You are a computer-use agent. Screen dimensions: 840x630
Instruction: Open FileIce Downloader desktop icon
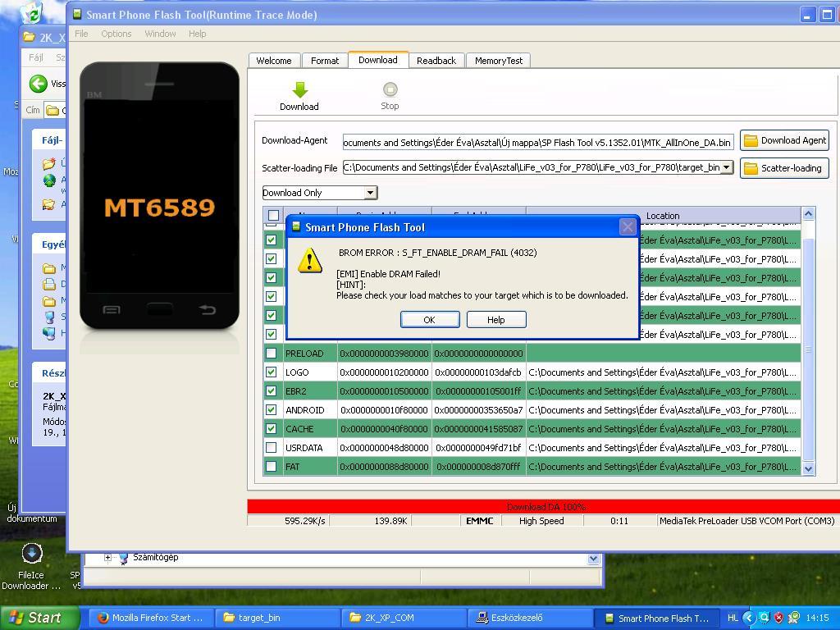32,554
